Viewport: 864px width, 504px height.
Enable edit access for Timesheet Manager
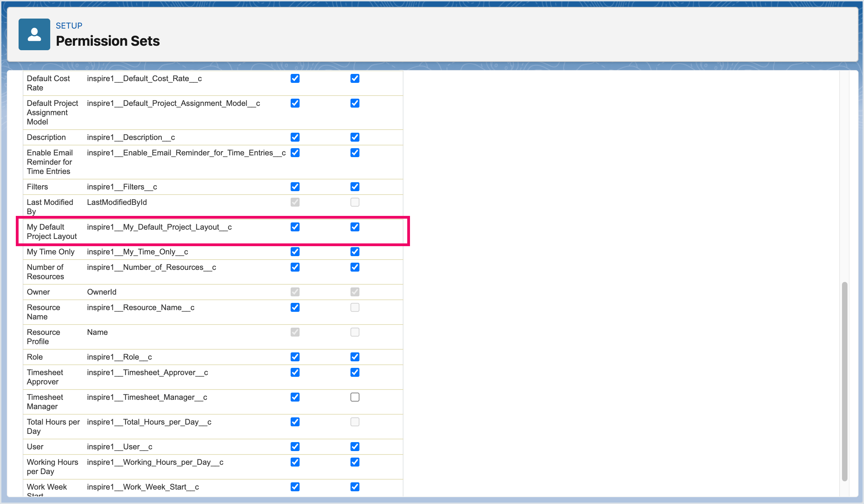[355, 397]
